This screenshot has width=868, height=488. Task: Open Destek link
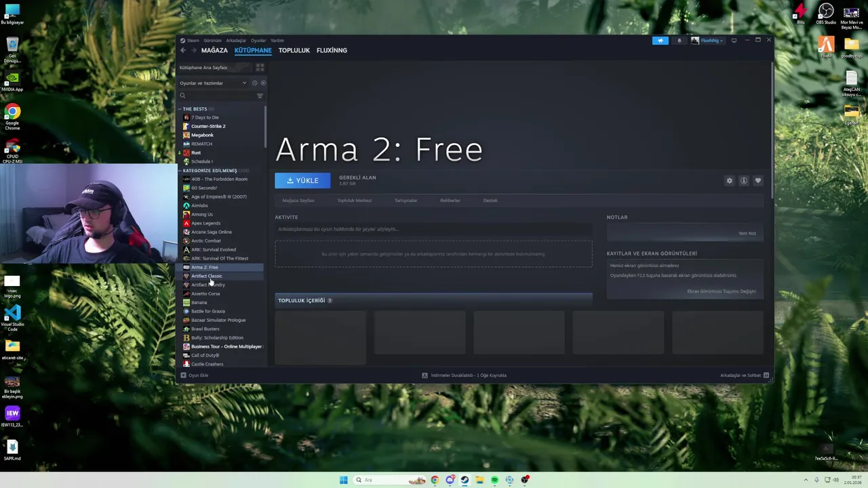point(490,201)
